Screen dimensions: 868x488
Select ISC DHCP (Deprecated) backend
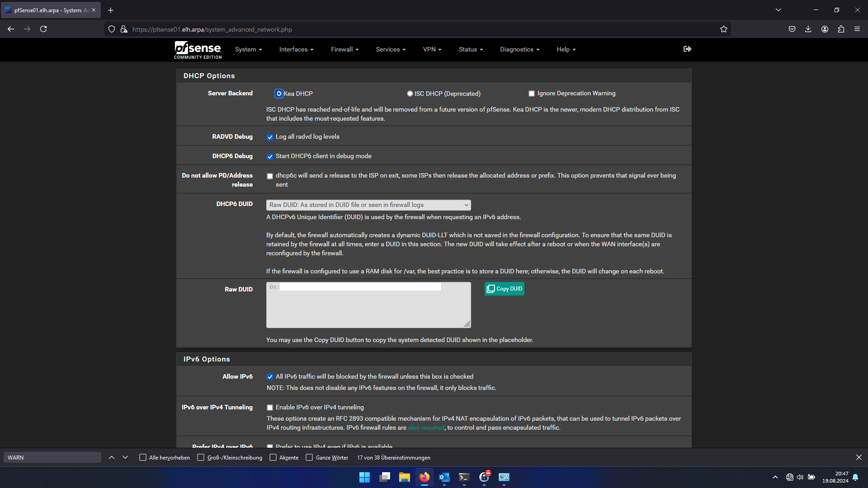[x=410, y=94]
